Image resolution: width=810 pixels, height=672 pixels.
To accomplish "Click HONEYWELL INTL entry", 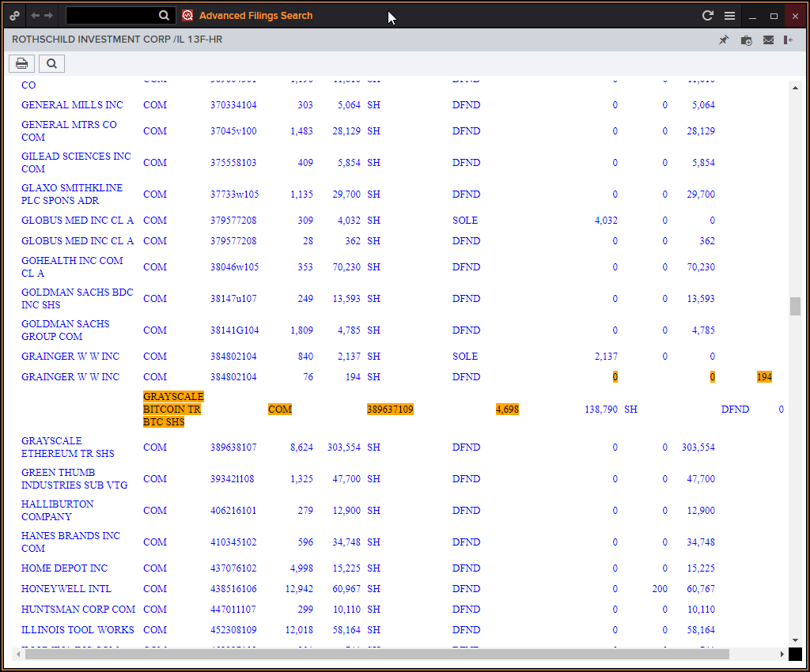I will point(66,589).
